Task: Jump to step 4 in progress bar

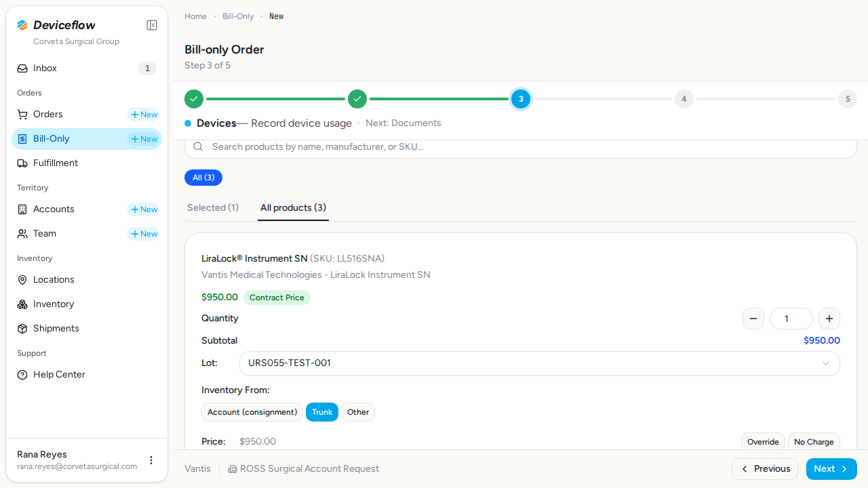Action: coord(684,99)
